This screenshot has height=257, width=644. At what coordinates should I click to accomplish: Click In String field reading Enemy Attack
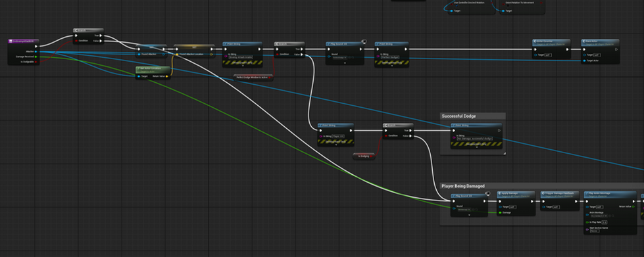(241, 57)
